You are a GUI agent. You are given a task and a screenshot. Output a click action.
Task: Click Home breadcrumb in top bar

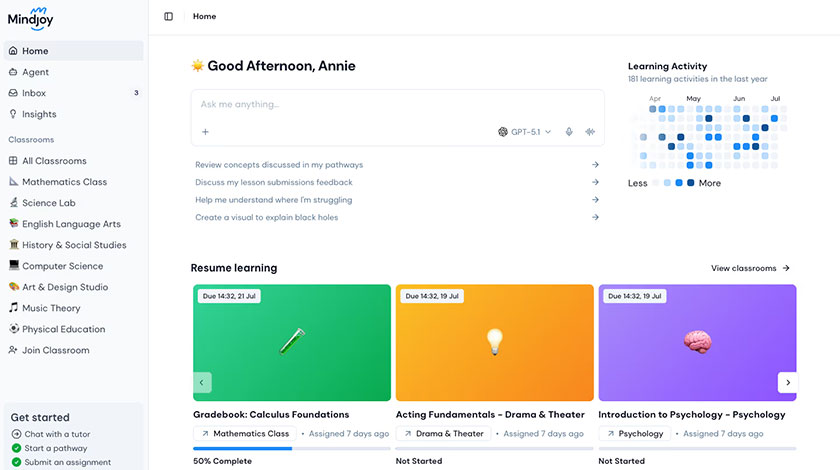pos(205,17)
